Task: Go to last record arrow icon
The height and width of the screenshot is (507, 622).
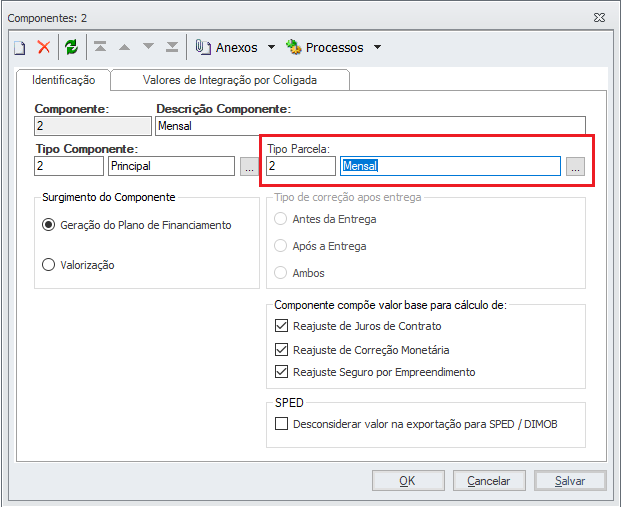Action: [x=172, y=47]
